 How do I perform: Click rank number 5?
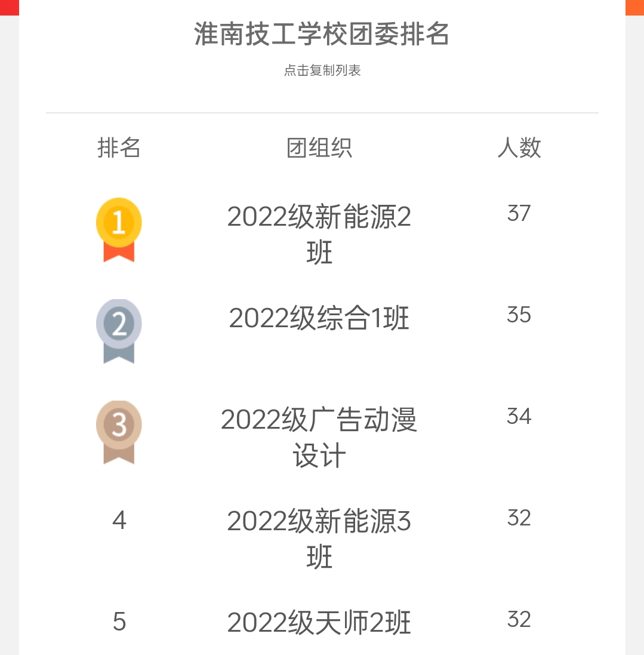(x=119, y=622)
